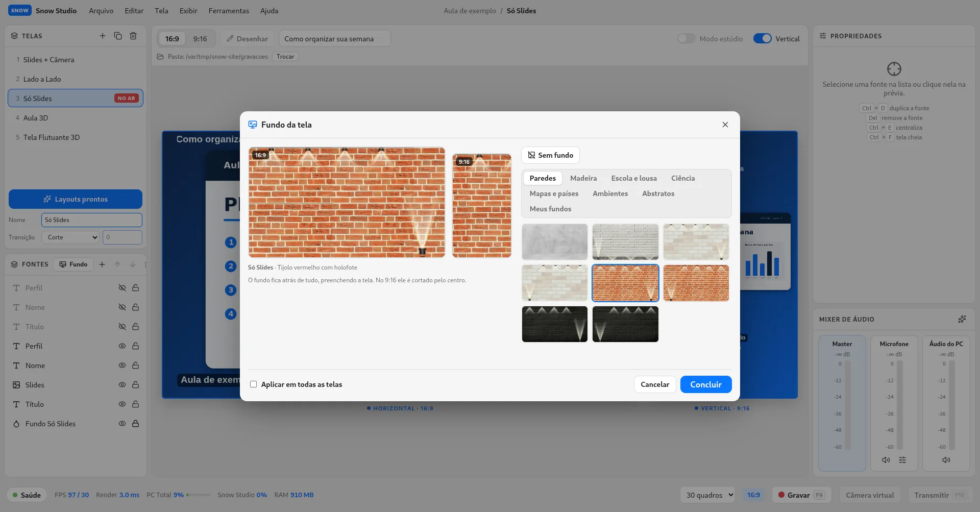Close the Fundo da tela dialog
The width and height of the screenshot is (980, 512).
(725, 125)
